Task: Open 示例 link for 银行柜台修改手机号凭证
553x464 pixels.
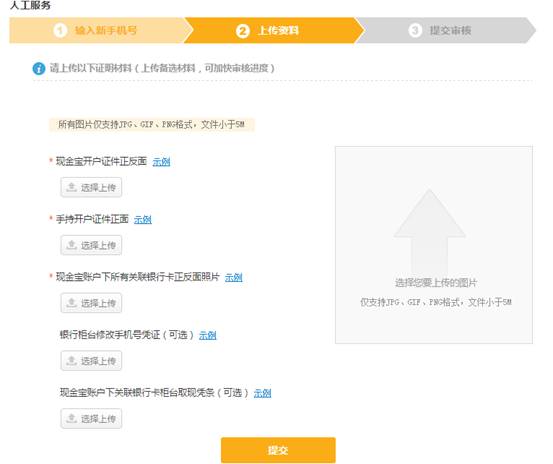Action: [x=207, y=335]
